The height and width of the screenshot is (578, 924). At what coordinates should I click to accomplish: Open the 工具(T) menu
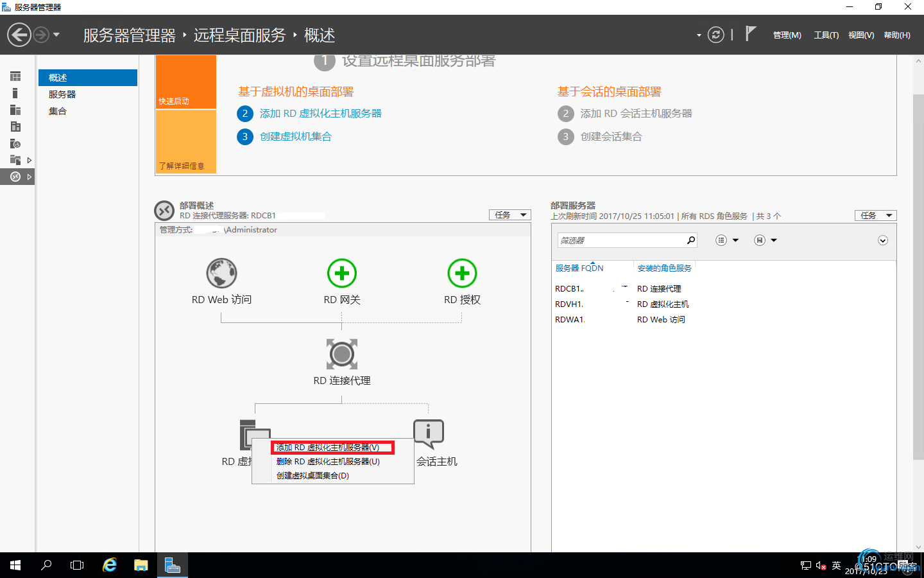pos(826,35)
